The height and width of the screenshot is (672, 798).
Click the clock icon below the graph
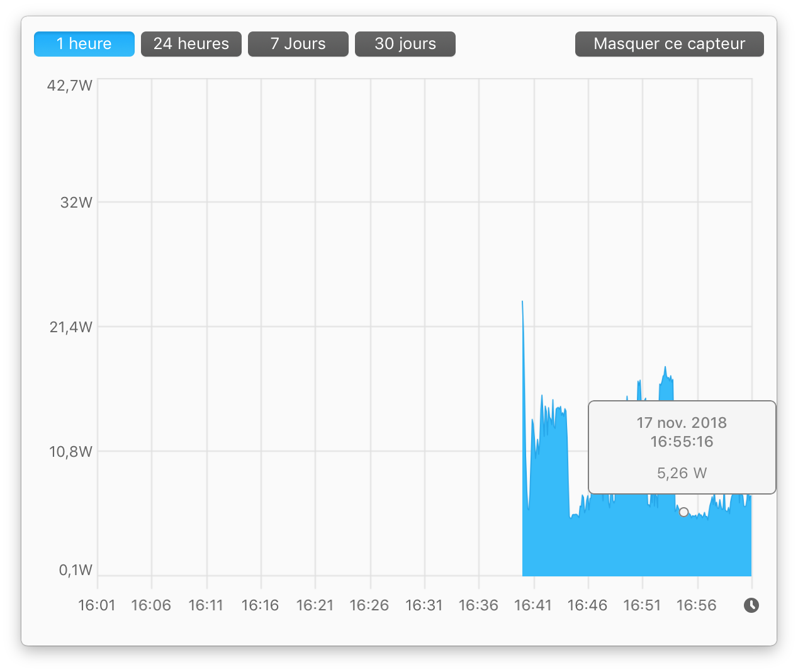(x=751, y=605)
